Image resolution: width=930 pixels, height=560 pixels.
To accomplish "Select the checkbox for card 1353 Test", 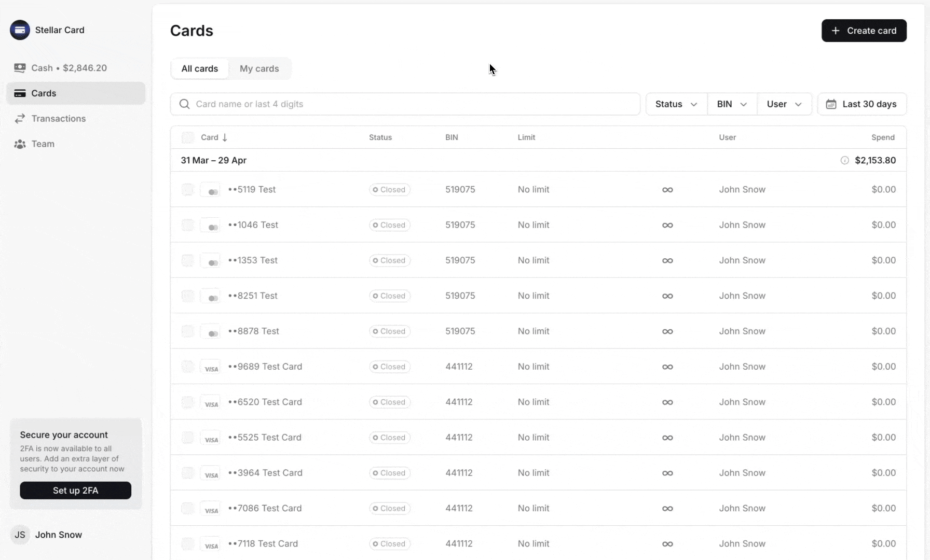I will (x=187, y=260).
